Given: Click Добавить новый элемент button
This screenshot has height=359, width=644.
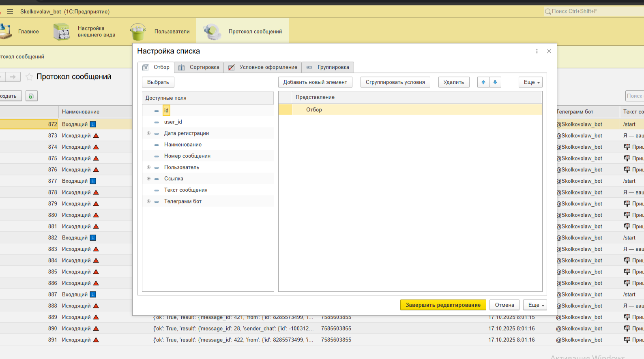Looking at the screenshot, I should (x=315, y=82).
